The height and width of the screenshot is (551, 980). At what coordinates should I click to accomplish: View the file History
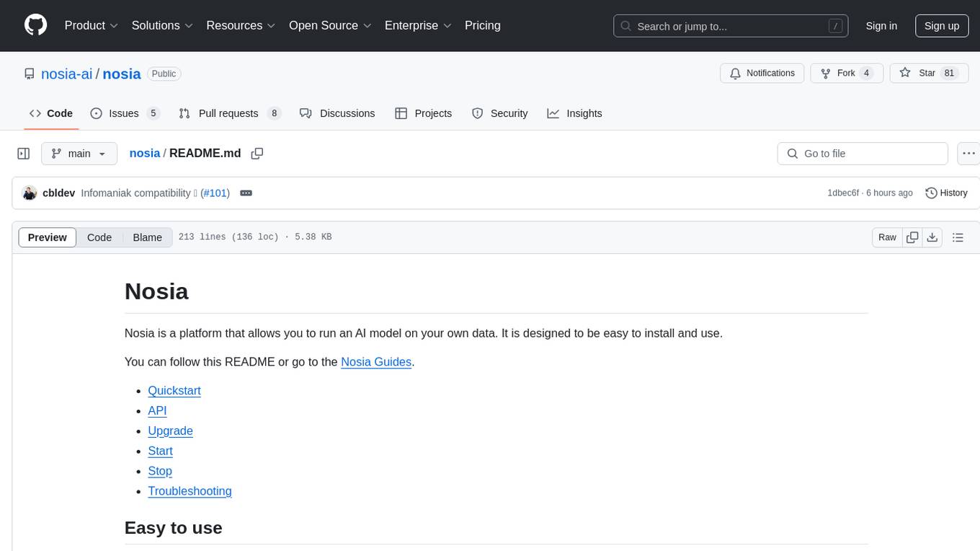click(x=946, y=193)
